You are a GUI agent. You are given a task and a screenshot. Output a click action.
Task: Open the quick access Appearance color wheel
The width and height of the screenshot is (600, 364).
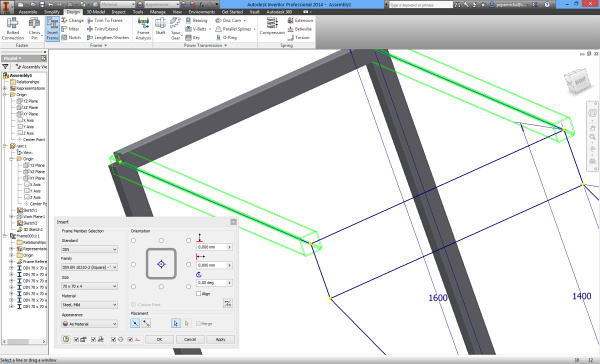(x=140, y=4)
